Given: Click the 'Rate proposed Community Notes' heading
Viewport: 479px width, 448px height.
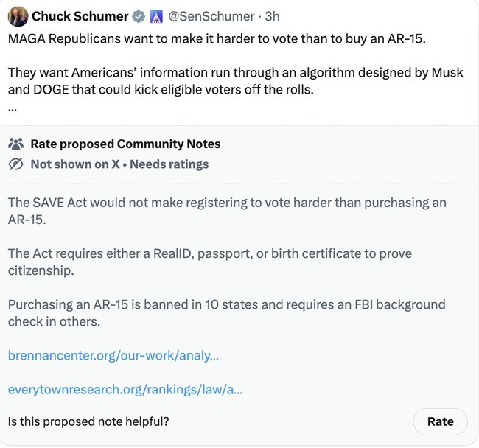Looking at the screenshot, I should pos(125,144).
